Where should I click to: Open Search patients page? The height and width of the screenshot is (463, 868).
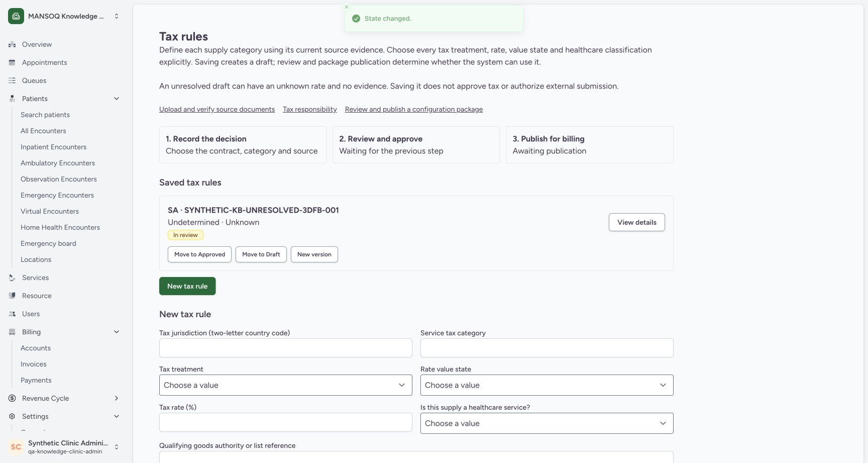coord(45,115)
